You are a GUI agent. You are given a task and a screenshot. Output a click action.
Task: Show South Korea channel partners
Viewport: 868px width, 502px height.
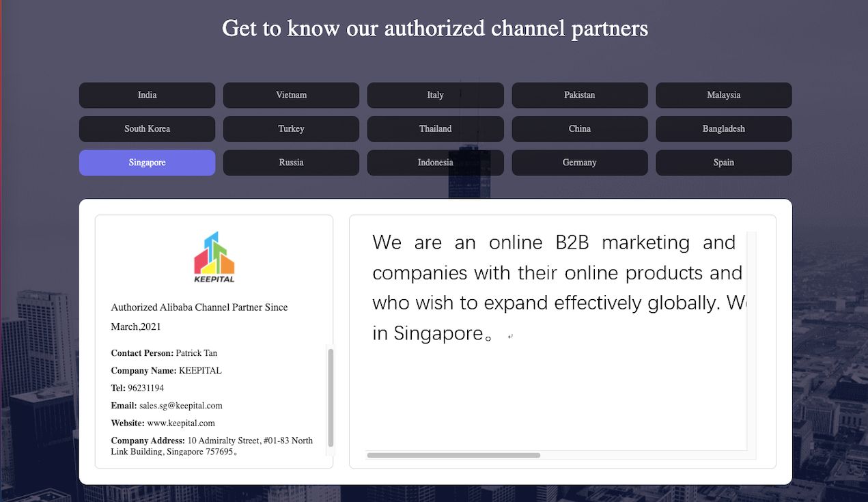pyautogui.click(x=147, y=128)
